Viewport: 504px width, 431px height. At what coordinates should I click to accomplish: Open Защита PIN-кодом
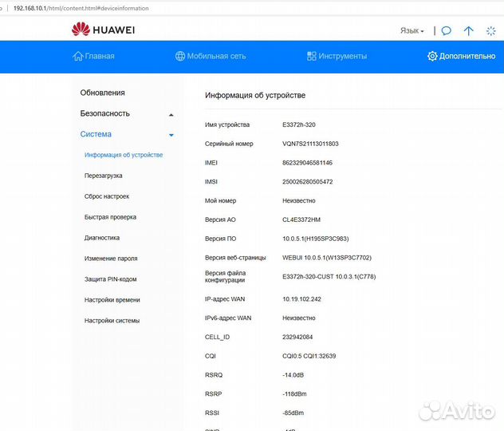pos(111,279)
